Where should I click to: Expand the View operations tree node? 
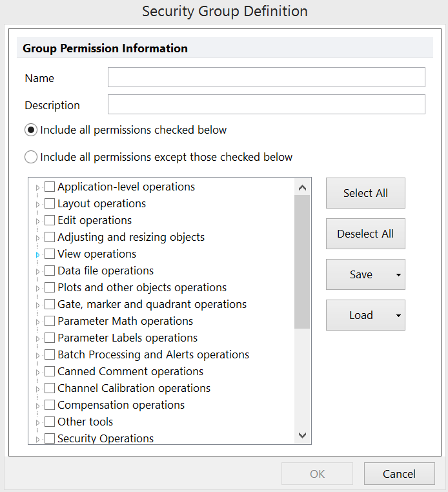pos(37,254)
